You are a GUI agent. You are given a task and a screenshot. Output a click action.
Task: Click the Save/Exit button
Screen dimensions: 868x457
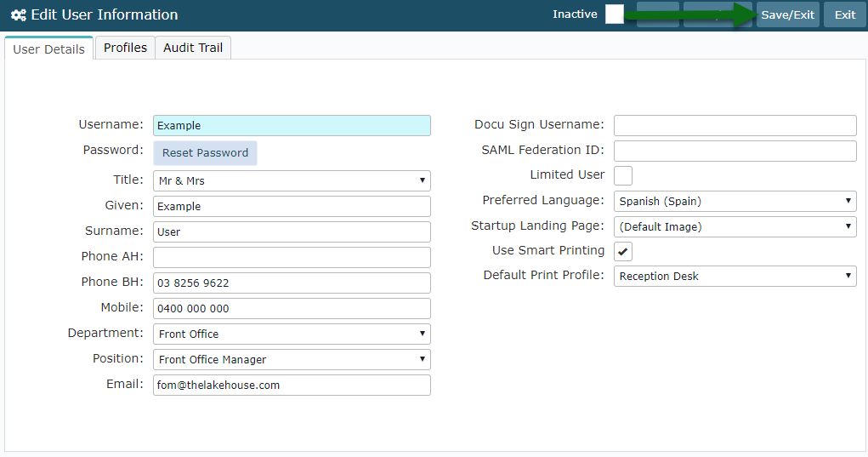point(788,15)
